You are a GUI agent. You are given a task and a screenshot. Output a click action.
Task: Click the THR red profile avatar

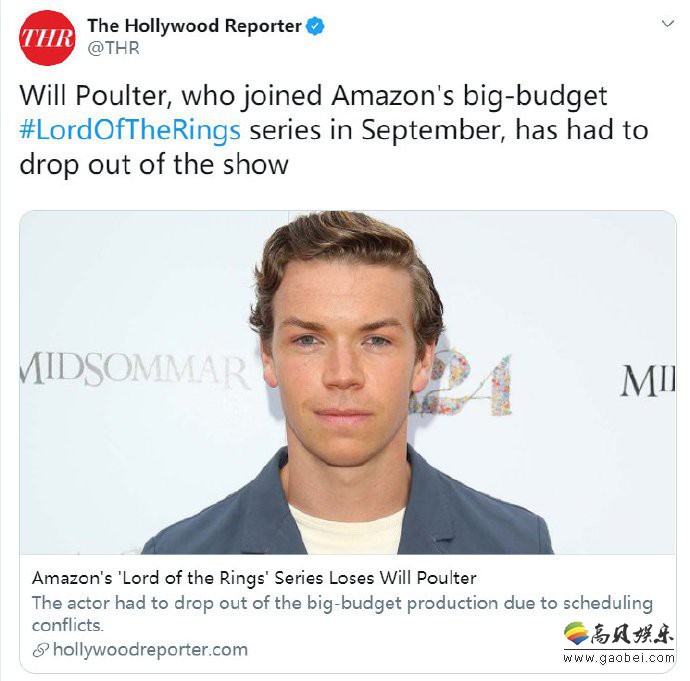click(47, 38)
